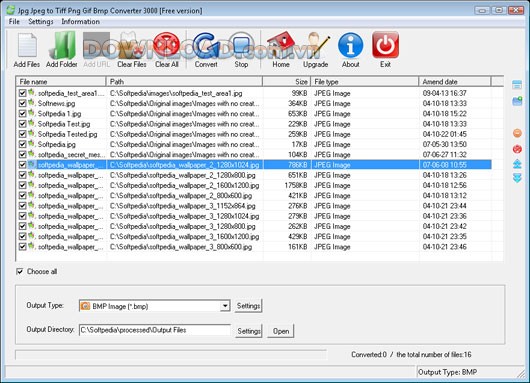Select row with softpedia_wallpaper_2_800x600.jpg path
Viewport: 530px width, 383px height.
[x=254, y=195]
